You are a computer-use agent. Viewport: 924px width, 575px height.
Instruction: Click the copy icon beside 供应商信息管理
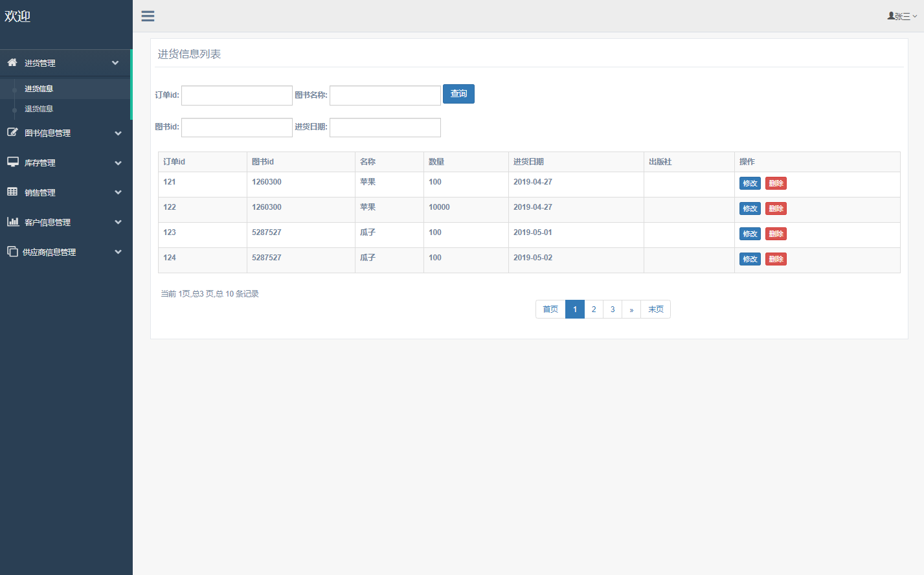pyautogui.click(x=12, y=251)
